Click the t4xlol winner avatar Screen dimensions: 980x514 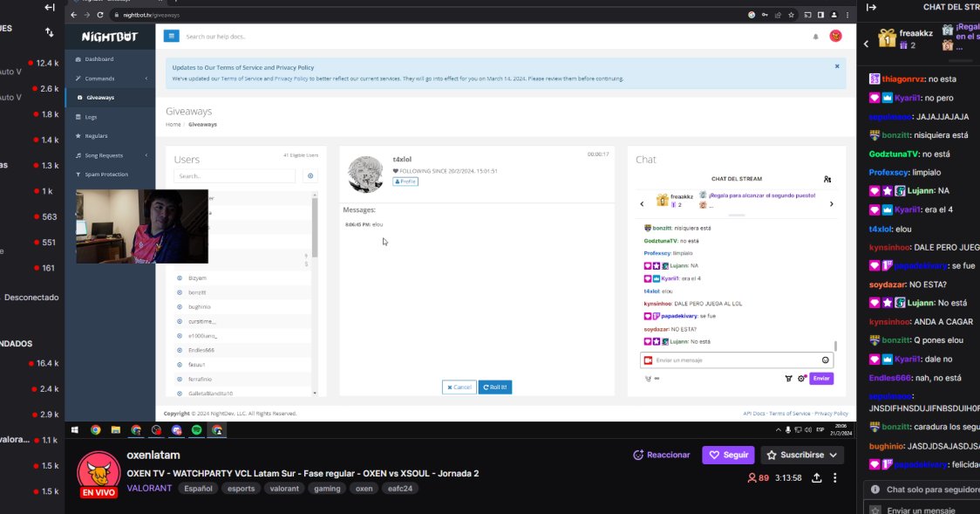coord(365,175)
